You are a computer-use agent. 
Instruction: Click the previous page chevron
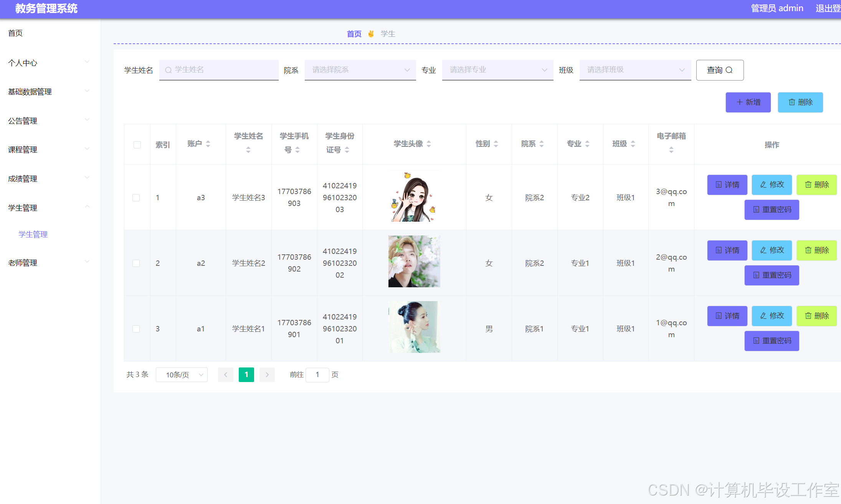(x=226, y=375)
